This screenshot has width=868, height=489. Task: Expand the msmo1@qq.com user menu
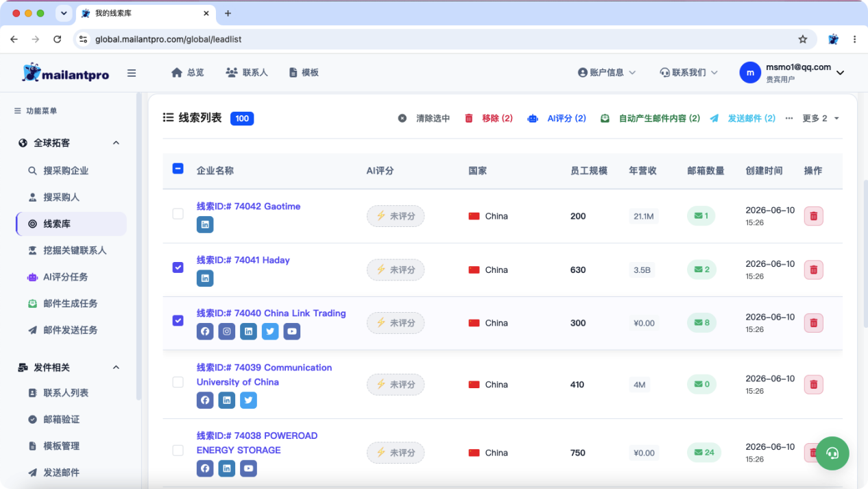792,72
